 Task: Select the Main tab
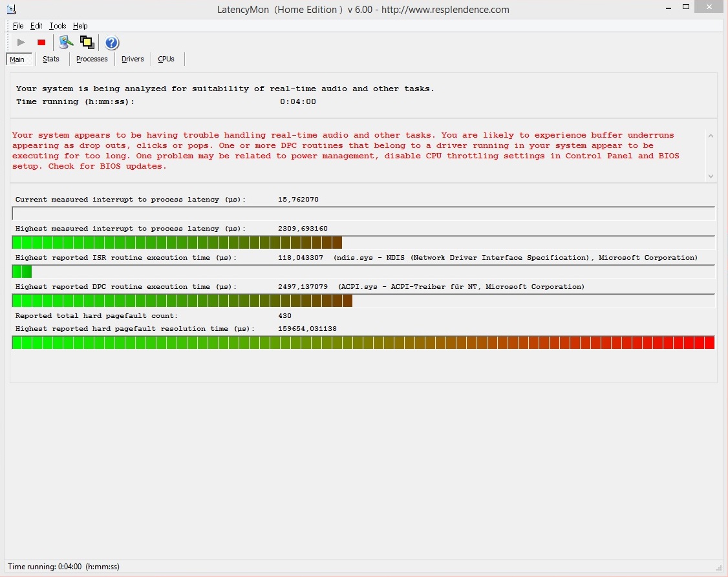17,59
